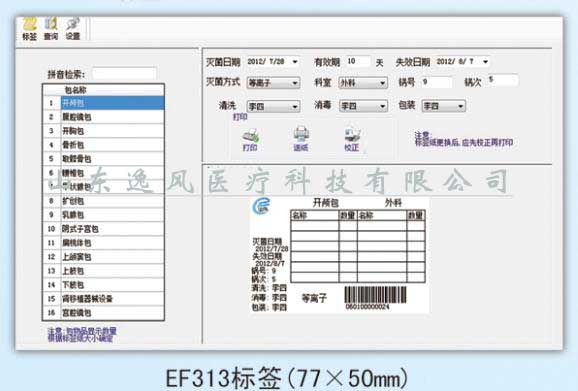Expand the 灭菌日期 date dropdown
Viewport: 578px width, 391px height.
pos(295,62)
